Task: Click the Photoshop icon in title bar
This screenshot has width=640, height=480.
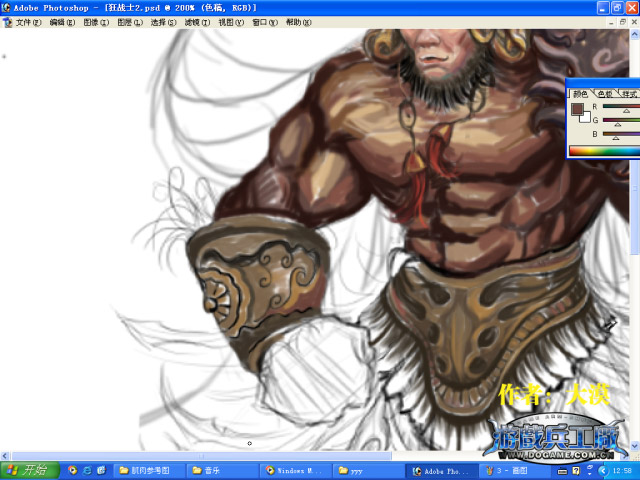Action: point(6,7)
